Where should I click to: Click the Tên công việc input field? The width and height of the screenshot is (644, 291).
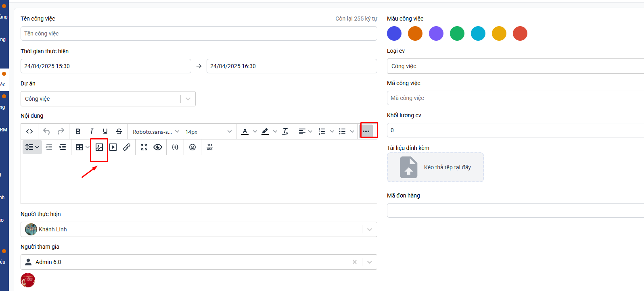pyautogui.click(x=199, y=33)
